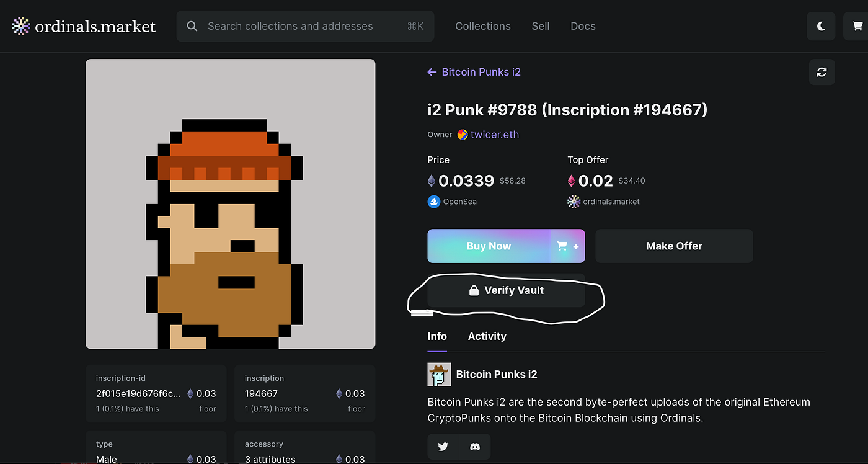Click the search magnifier icon
Viewport: 868px width, 464px height.
coord(192,26)
